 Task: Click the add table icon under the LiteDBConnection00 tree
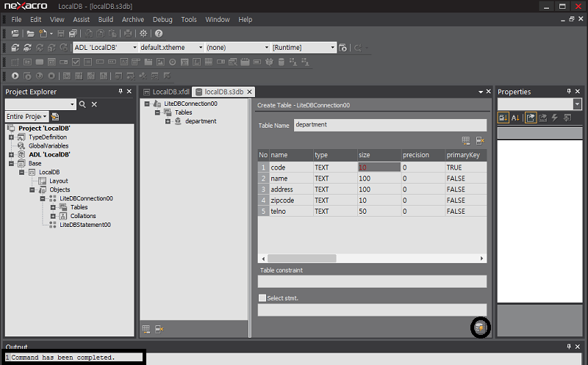[146, 329]
